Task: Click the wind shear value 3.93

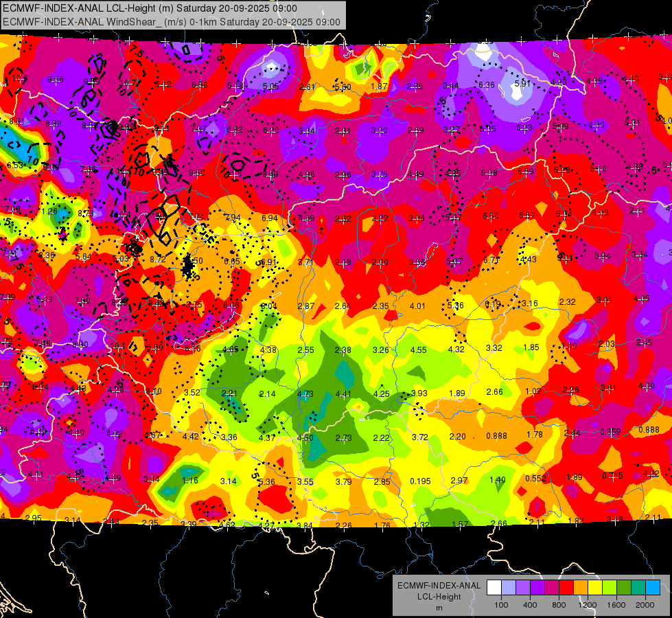Action: pos(419,393)
